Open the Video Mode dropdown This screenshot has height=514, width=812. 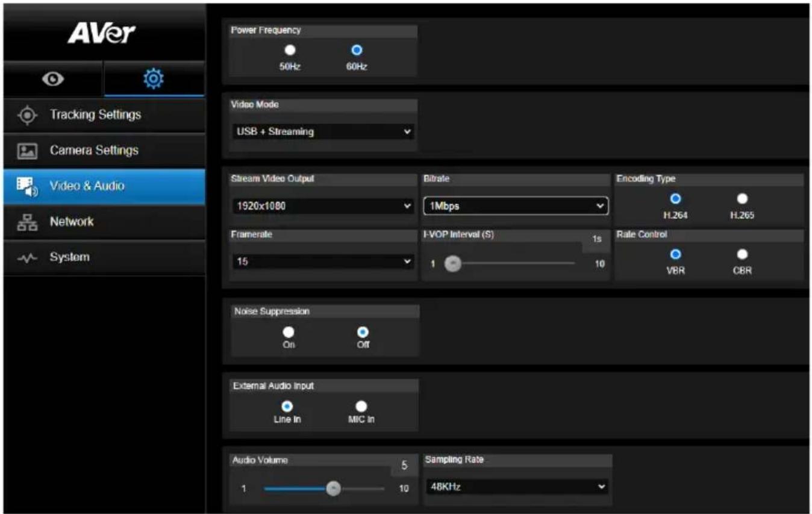coord(323,131)
